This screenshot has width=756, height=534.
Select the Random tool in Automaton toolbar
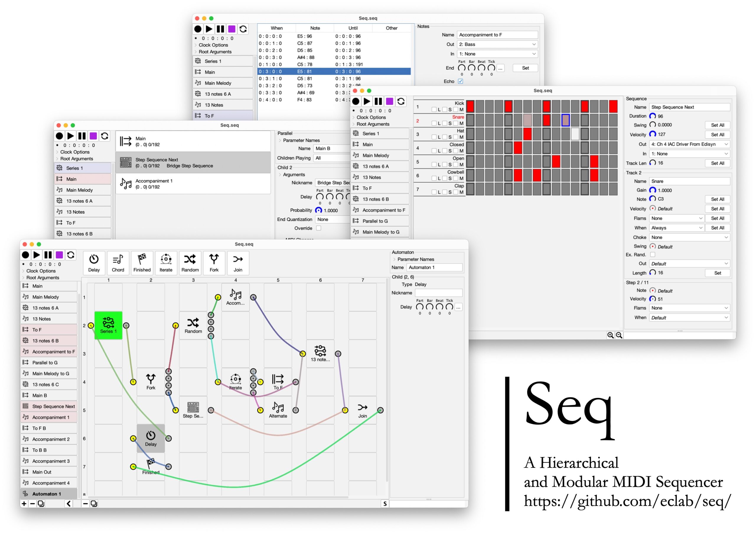click(x=190, y=263)
